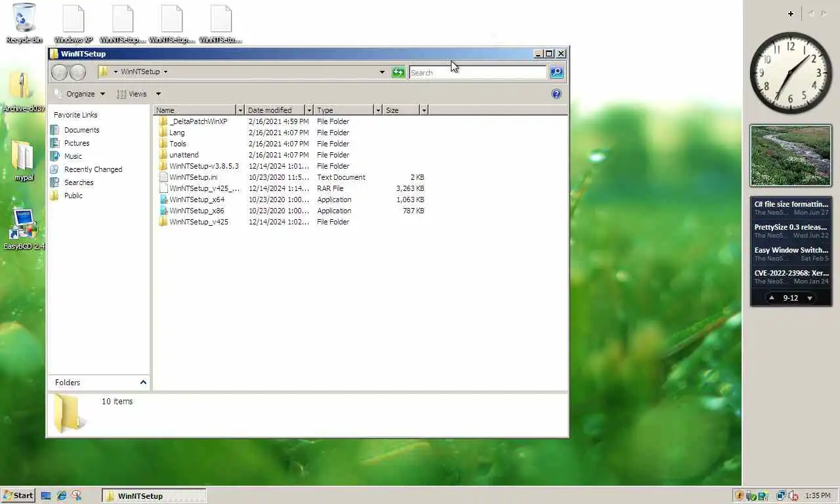Open 'CVE-2022-23968' feed headline
The image size is (840, 504).
[791, 273]
